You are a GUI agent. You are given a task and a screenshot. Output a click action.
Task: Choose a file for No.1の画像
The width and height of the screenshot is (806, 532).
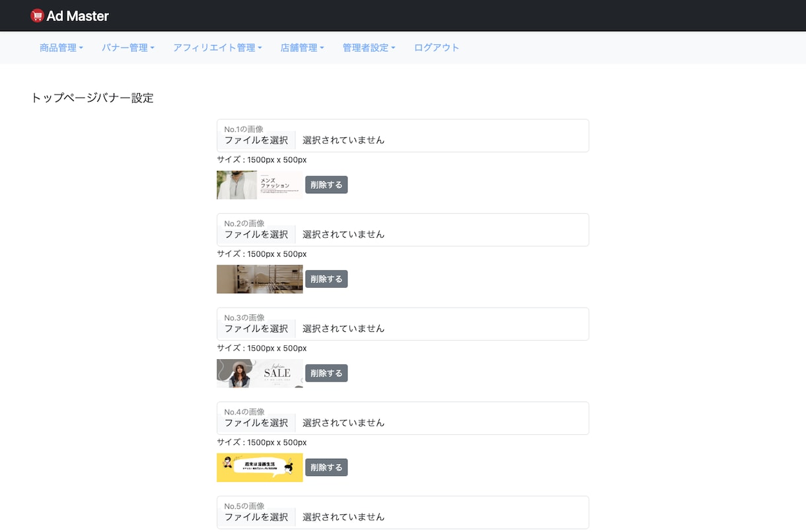pyautogui.click(x=256, y=140)
